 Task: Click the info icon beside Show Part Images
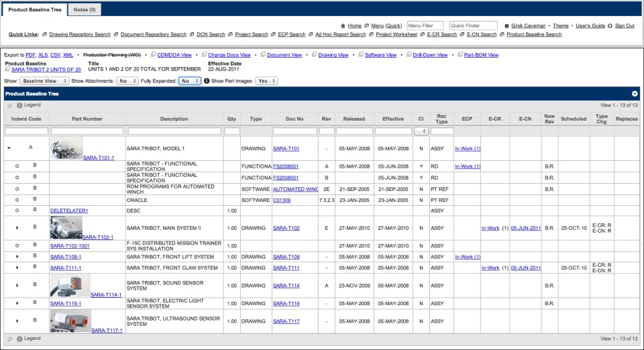point(207,81)
